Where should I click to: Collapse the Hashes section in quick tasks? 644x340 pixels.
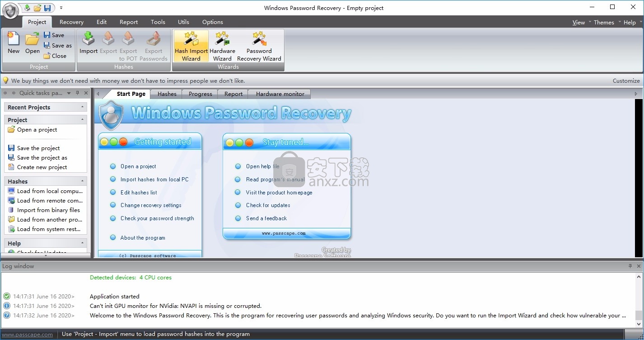pyautogui.click(x=82, y=181)
